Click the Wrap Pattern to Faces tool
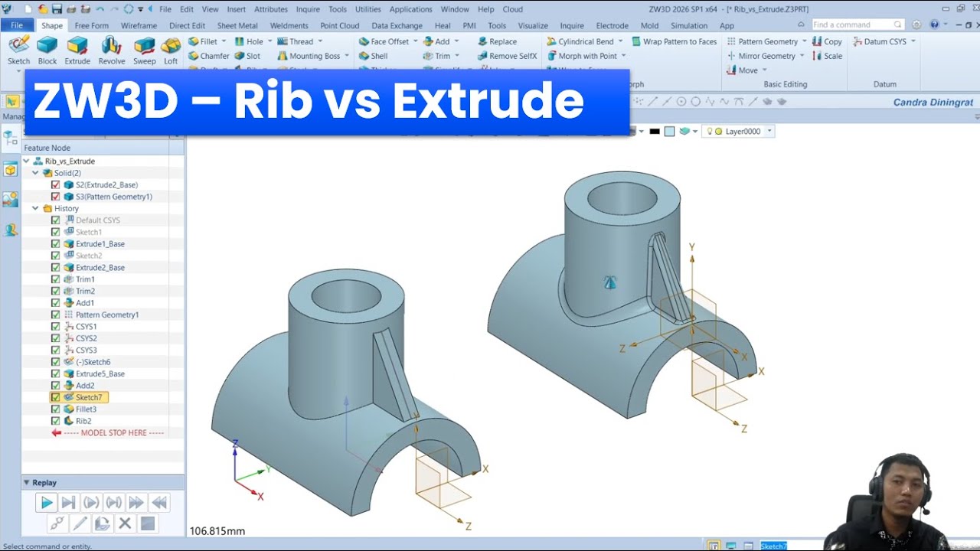This screenshot has width=980, height=551. [x=674, y=41]
